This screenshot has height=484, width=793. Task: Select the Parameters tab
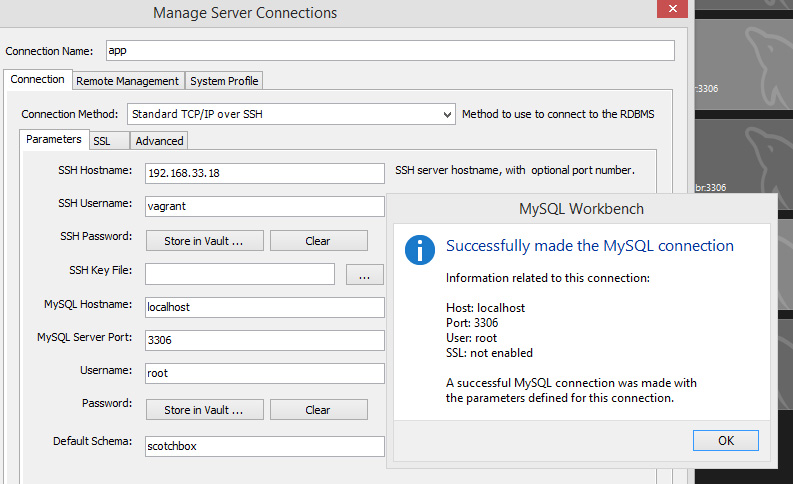(54, 140)
